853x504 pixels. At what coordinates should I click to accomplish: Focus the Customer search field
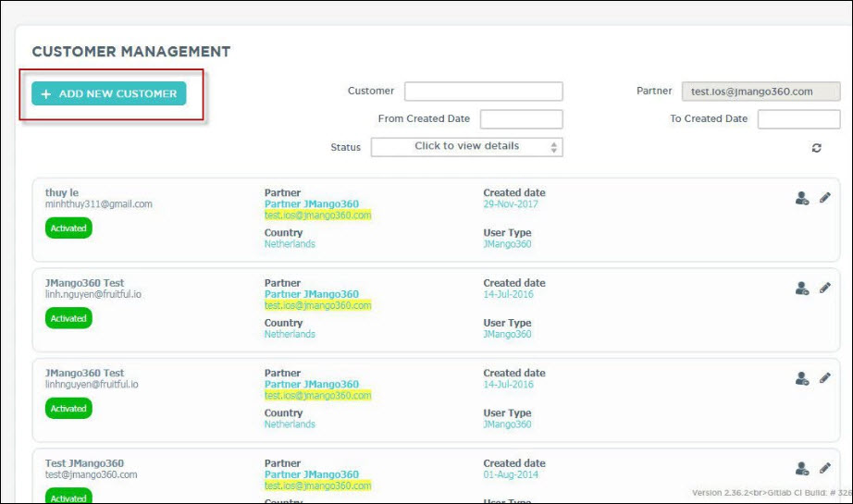483,92
